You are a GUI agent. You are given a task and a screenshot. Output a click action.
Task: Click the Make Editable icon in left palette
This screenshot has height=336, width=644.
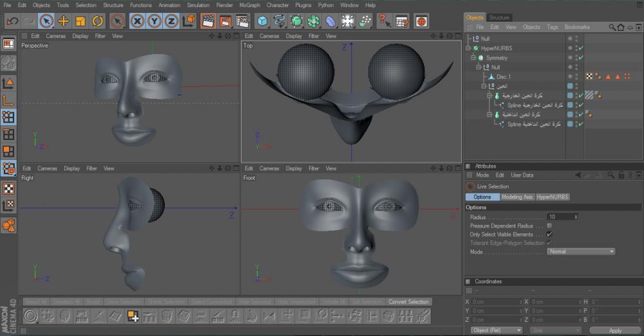9,63
